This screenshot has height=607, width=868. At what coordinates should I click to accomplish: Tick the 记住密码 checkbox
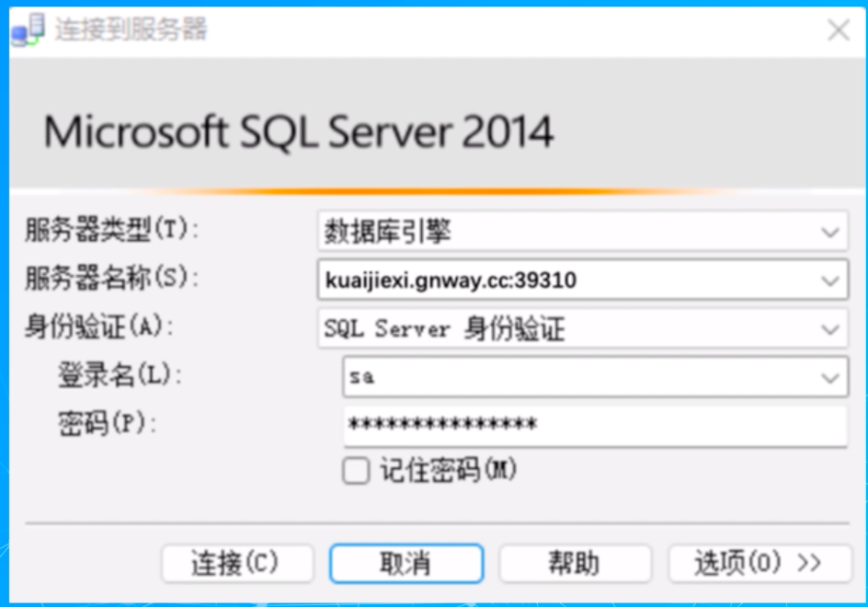pos(356,471)
